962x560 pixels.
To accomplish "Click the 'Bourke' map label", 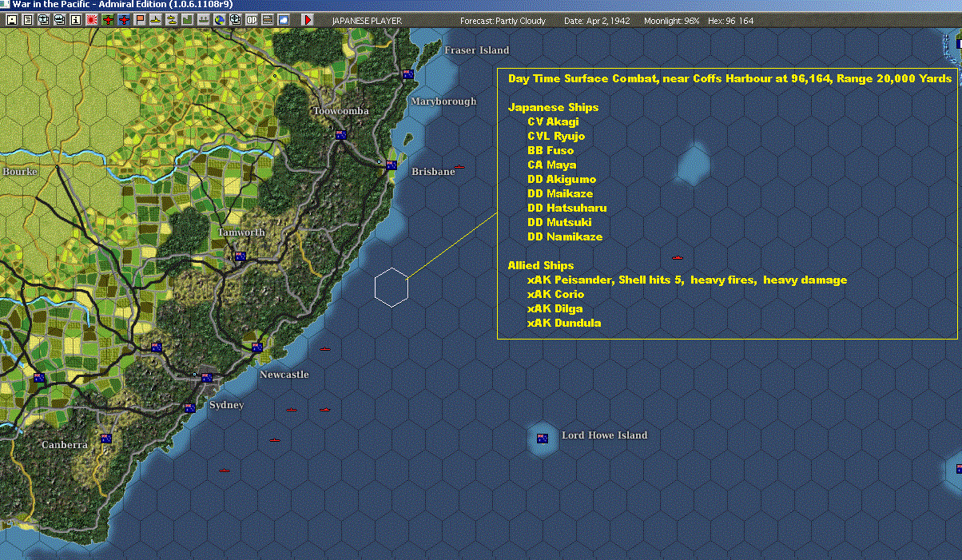I will (x=20, y=172).
